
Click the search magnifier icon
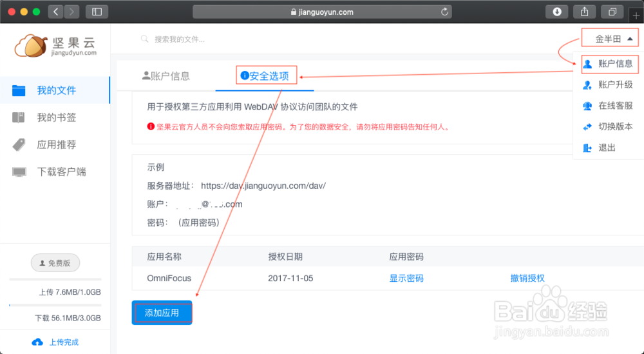(x=144, y=39)
